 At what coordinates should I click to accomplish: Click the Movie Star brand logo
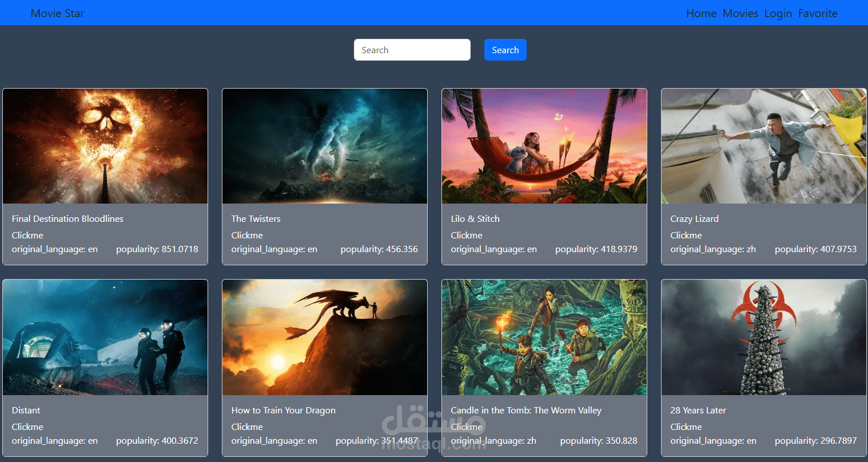point(57,13)
